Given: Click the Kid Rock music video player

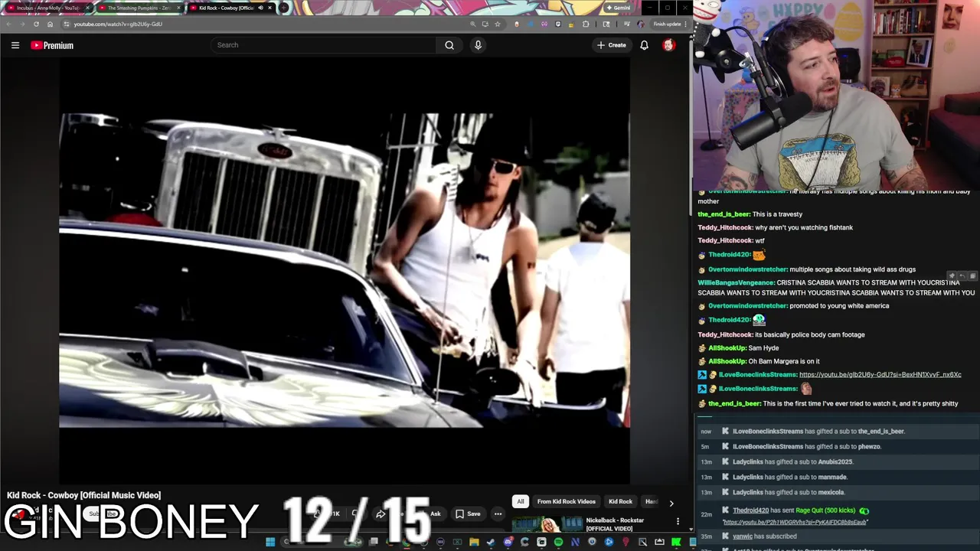Looking at the screenshot, I should coord(345,270).
